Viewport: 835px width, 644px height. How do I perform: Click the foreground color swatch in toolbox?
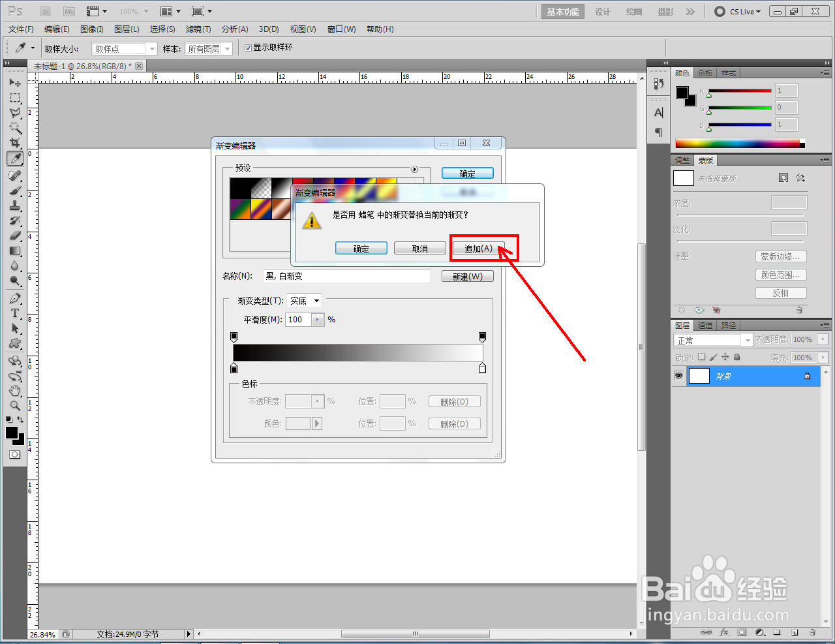(12, 433)
